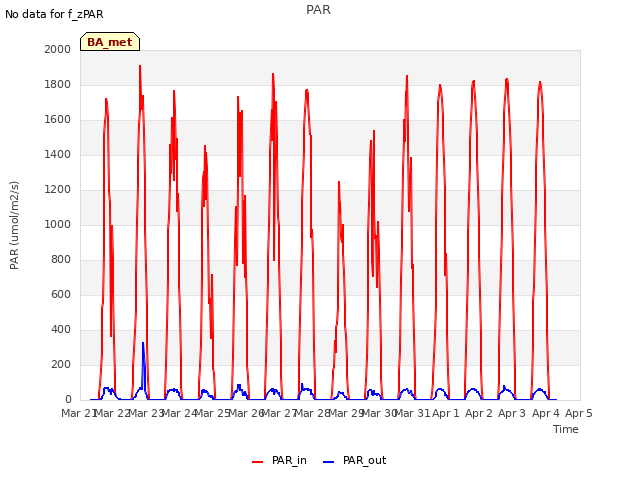Image resolution: width=640 pixels, height=480 pixels.
Task: Click the low red PAR_in peak on Mar 29
Action: (339, 184)
